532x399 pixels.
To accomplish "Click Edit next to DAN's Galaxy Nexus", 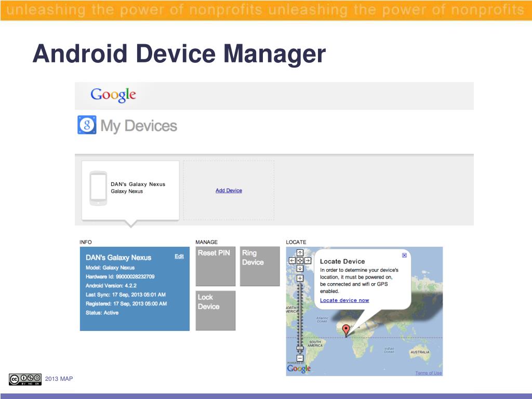I will 179,257.
